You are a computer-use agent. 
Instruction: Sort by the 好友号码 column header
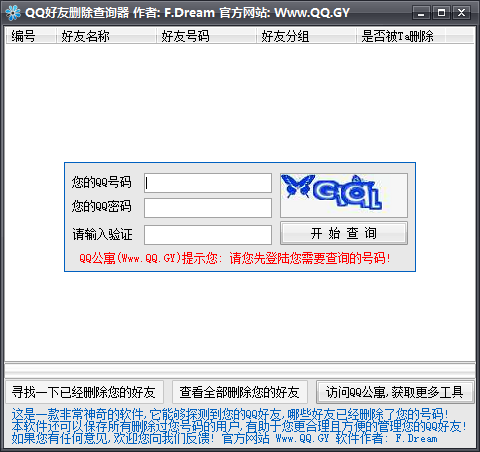click(x=206, y=36)
